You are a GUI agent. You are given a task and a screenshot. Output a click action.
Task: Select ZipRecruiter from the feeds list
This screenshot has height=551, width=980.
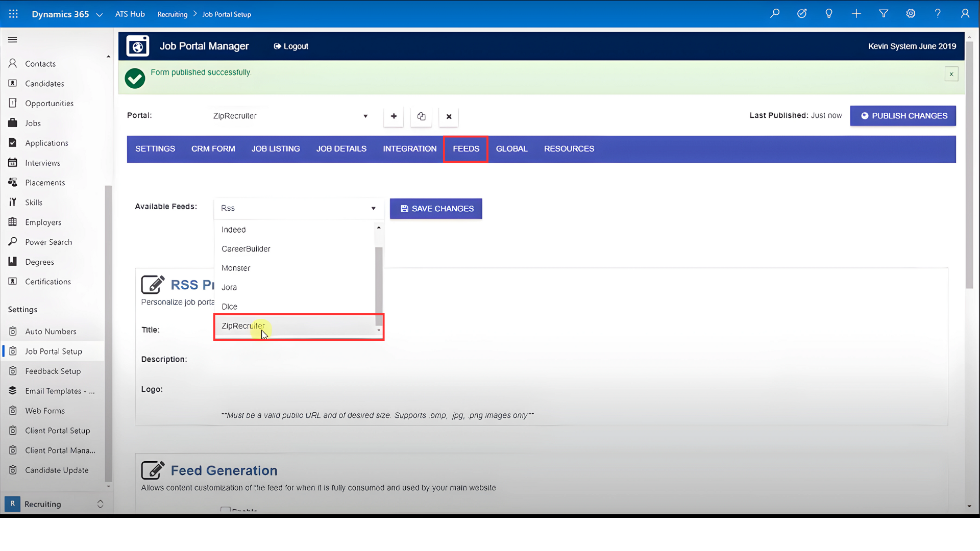pos(295,326)
